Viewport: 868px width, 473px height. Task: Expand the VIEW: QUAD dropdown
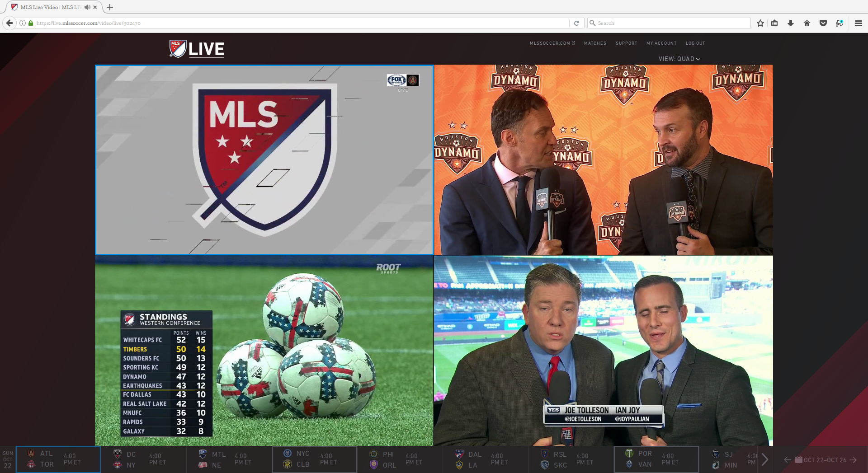[x=679, y=59]
